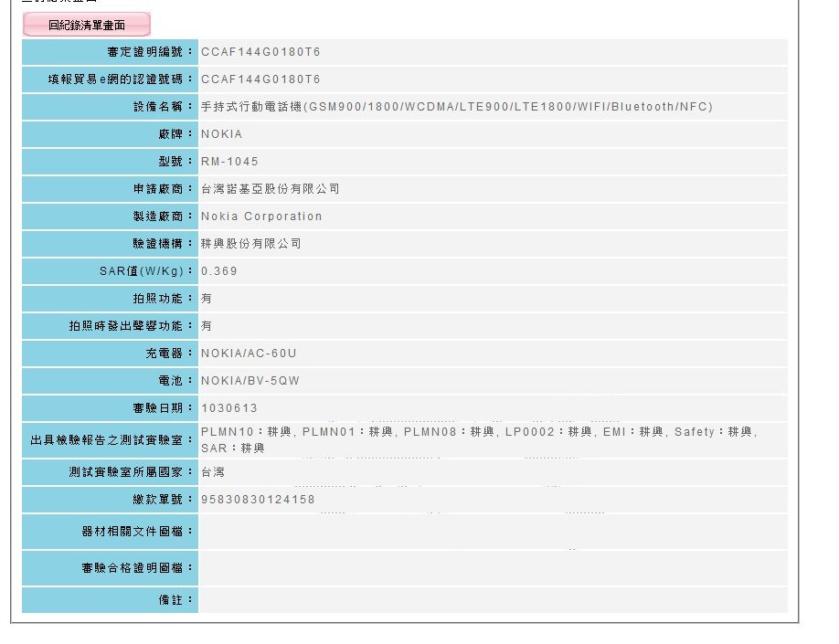Click the 繳款單號 label cell
Image resolution: width=839 pixels, height=644 pixels.
(x=110, y=499)
